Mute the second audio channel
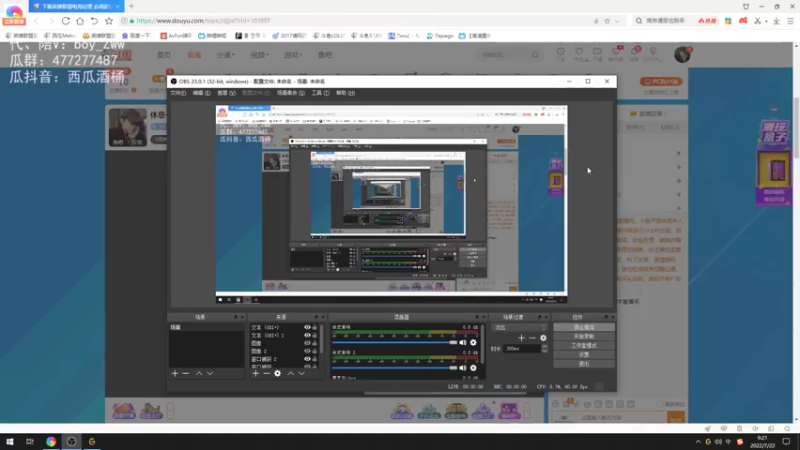Screen dimensions: 800x450 [x=463, y=368]
